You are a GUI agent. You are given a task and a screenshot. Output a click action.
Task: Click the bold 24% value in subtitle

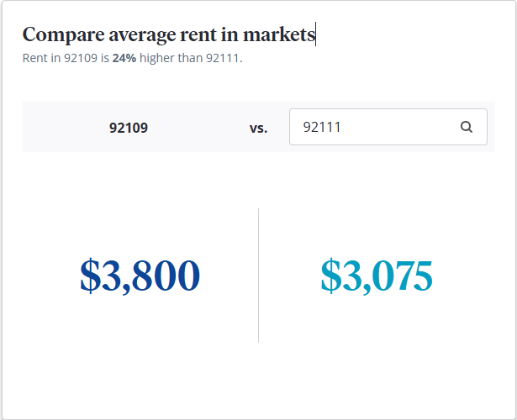pyautogui.click(x=124, y=58)
